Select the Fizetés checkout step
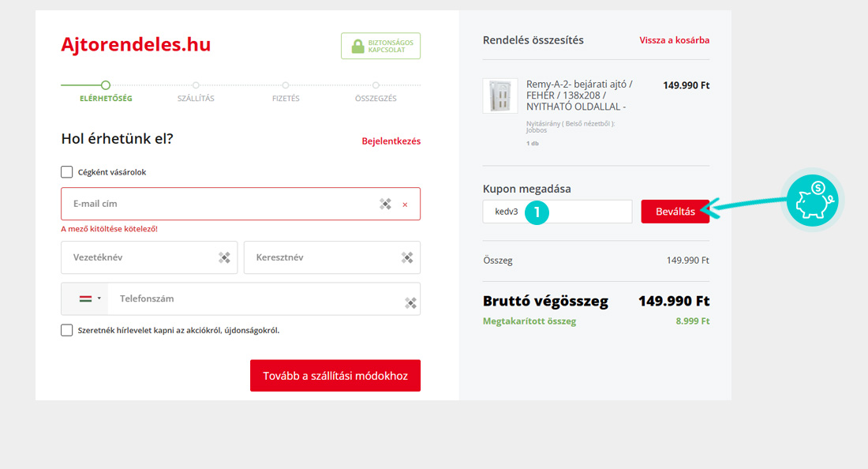 (286, 92)
